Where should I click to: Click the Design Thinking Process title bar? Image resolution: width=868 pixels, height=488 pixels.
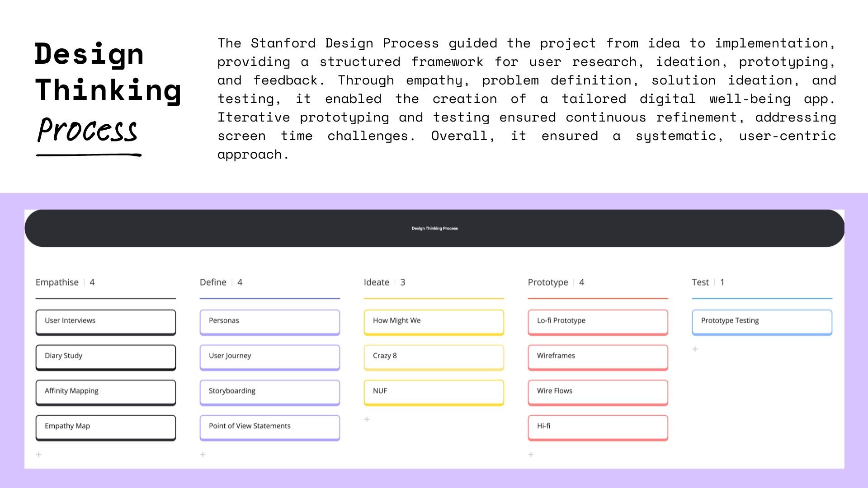click(x=434, y=228)
